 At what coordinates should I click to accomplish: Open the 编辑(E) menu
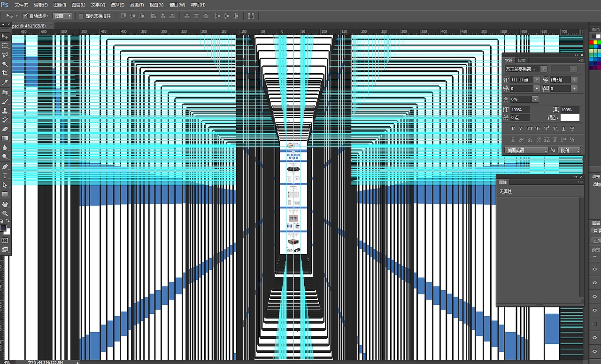tap(41, 5)
